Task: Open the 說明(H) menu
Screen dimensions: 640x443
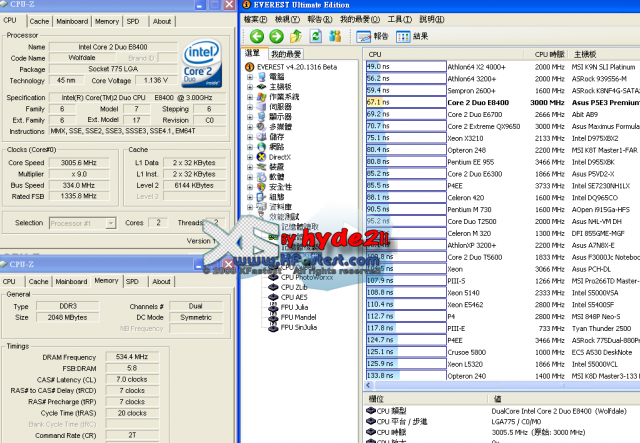Action: pos(431,19)
